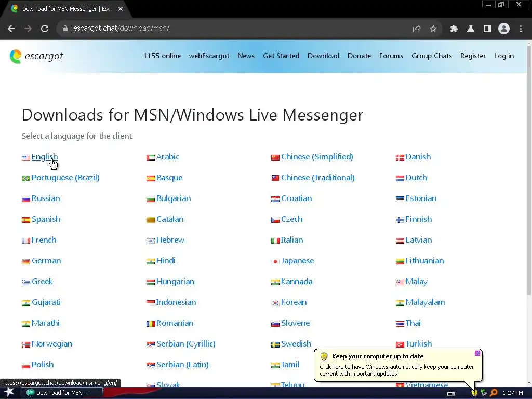Click the Danish flag icon
The image size is (532, 399).
pos(400,157)
